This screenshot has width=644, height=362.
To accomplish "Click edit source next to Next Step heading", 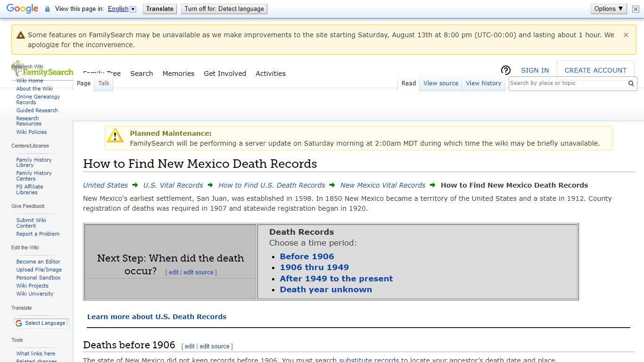I will point(198,272).
